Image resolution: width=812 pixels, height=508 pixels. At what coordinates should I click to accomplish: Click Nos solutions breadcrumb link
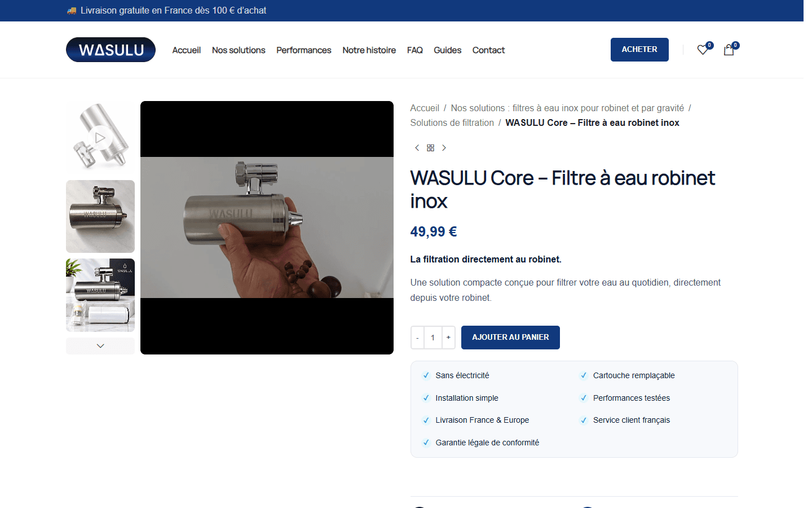(567, 108)
